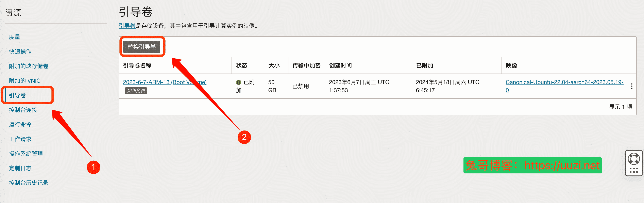The image size is (644, 203).
Task: Open 工作请求 in the sidebar
Action: click(20, 139)
